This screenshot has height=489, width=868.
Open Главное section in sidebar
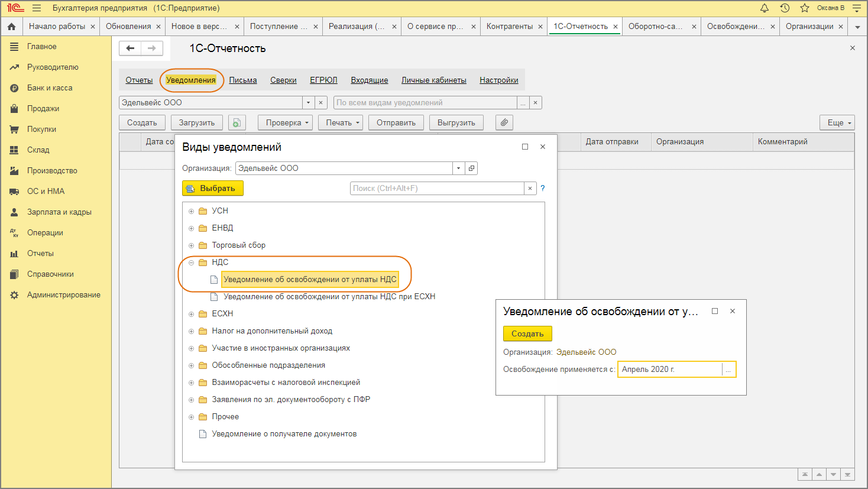point(41,46)
